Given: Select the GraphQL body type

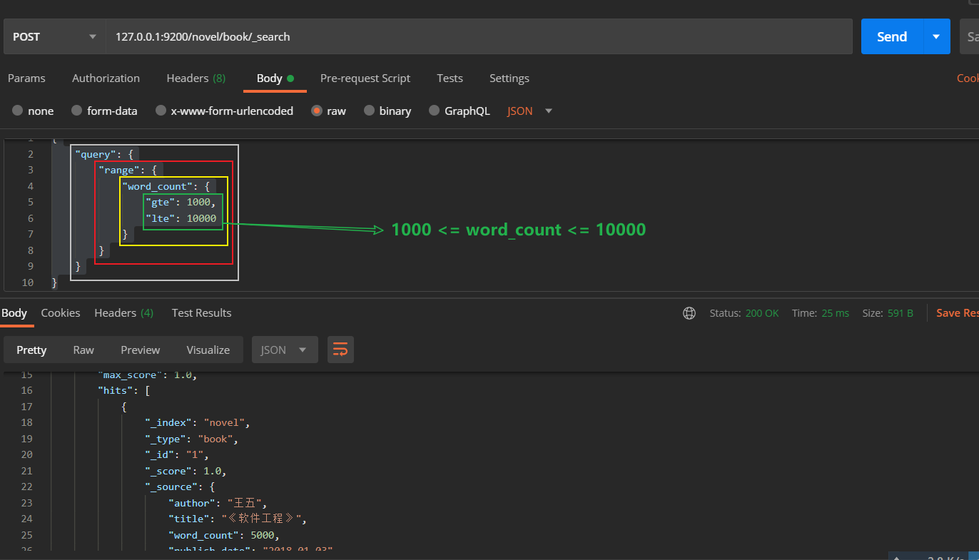Looking at the screenshot, I should tap(459, 111).
